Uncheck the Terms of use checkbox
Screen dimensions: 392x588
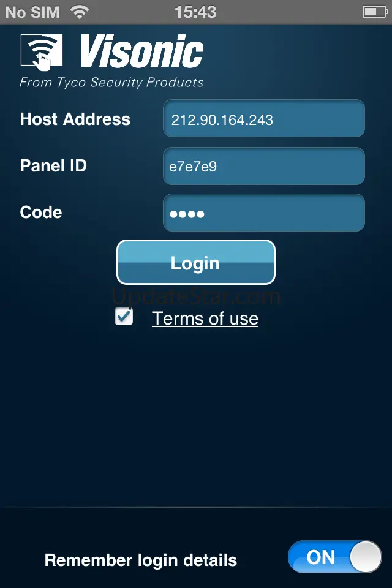124,316
